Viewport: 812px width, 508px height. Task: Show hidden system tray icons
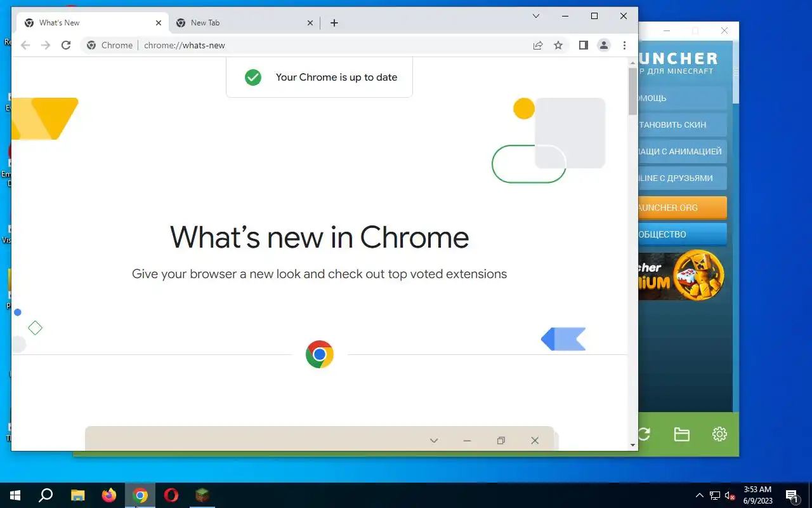pyautogui.click(x=700, y=495)
